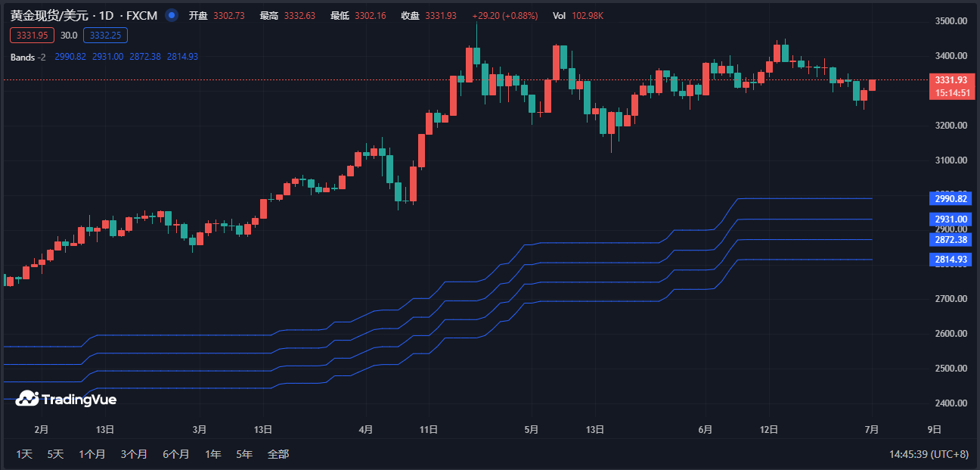980x470 pixels.
Task: Click the red sell price 3331.95 box
Action: click(x=32, y=35)
